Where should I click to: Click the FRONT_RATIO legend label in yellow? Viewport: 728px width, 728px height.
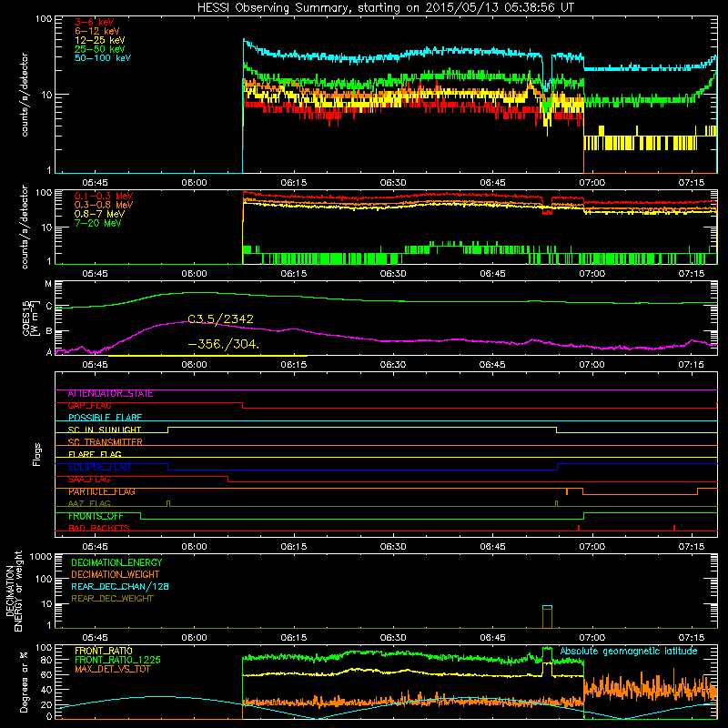[104, 651]
